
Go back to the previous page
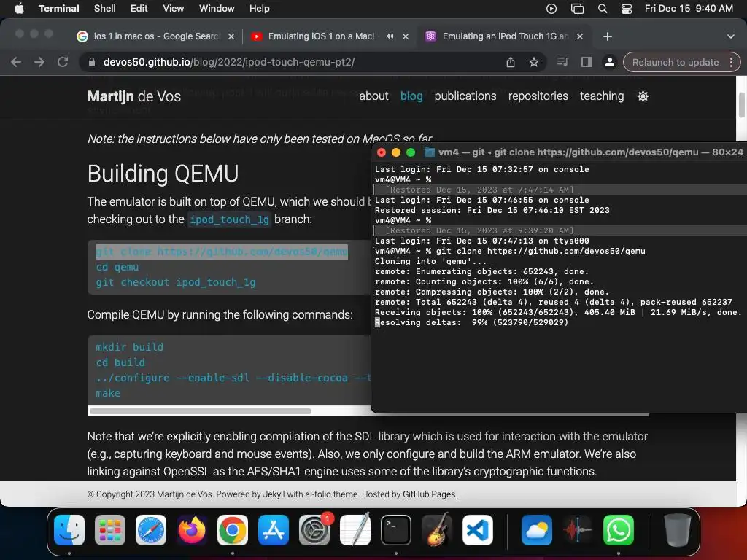16,62
